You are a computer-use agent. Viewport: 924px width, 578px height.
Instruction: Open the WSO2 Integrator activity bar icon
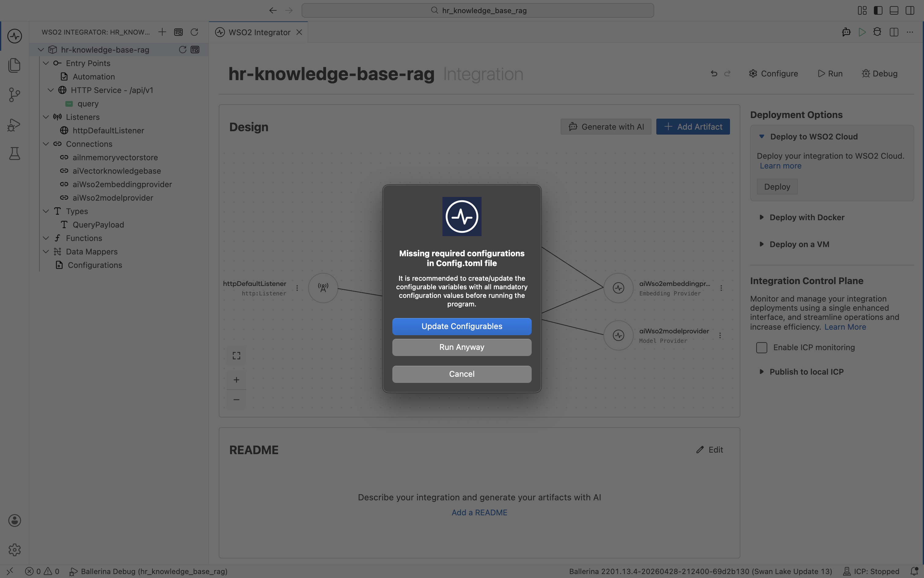click(14, 36)
